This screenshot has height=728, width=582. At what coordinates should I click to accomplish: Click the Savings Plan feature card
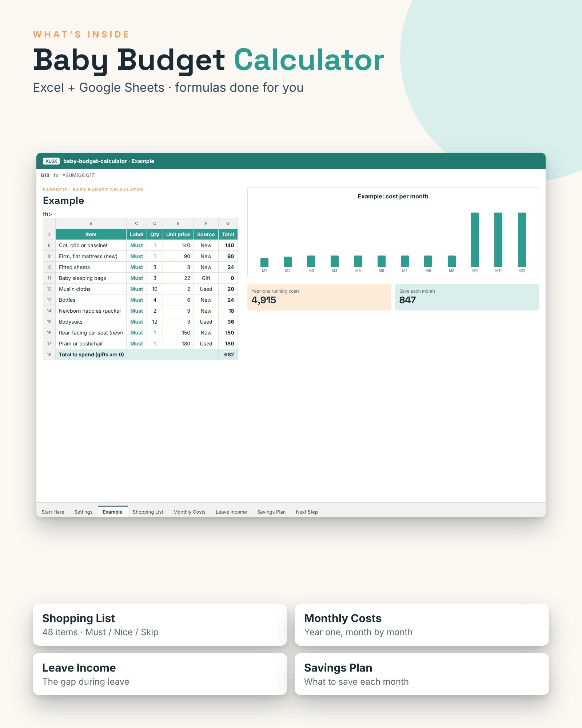[x=422, y=674]
